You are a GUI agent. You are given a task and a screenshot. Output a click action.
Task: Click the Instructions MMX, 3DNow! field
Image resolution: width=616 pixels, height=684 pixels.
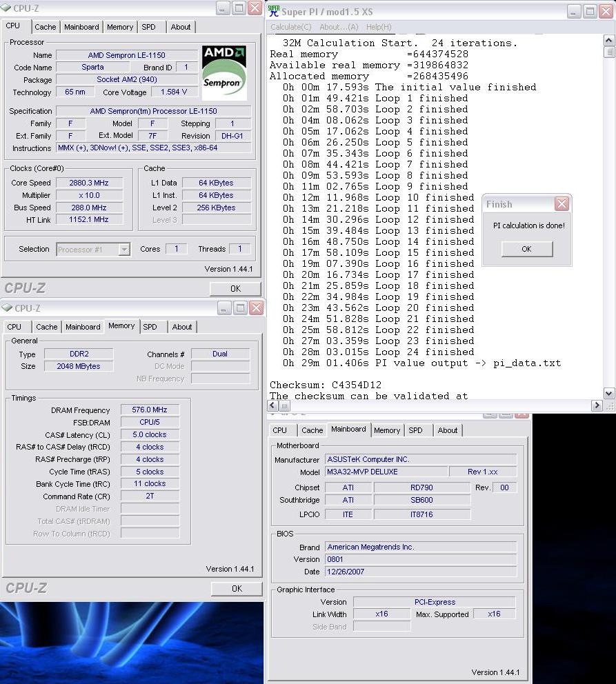[154, 148]
